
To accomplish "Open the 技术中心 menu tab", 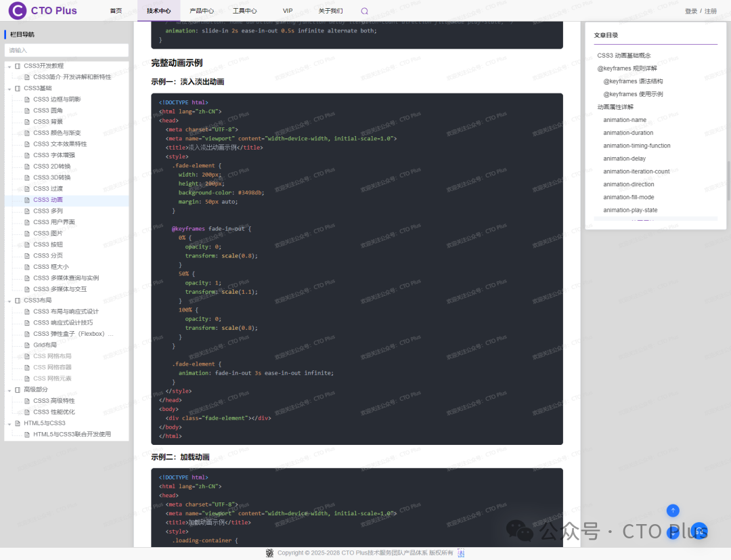I will [x=158, y=11].
